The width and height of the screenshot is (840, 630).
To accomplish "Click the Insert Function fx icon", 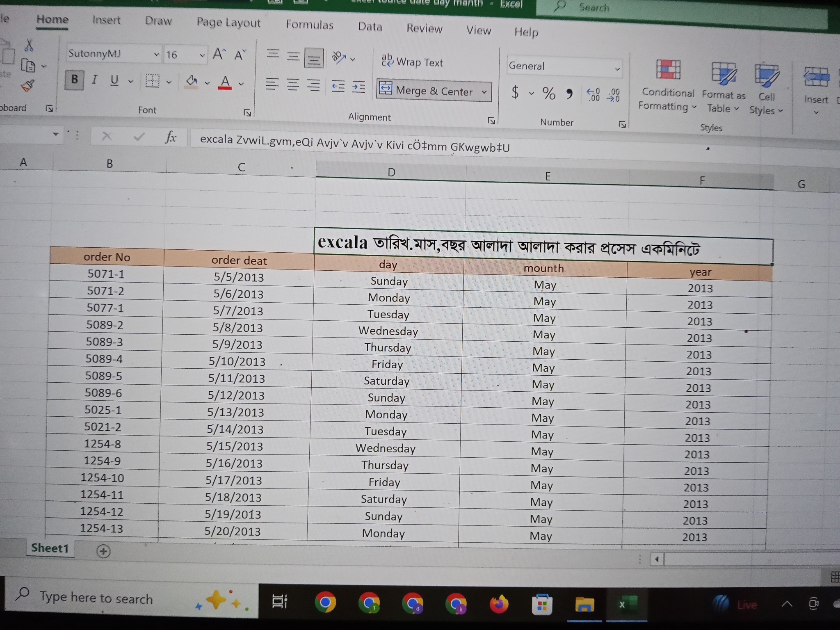I will pyautogui.click(x=171, y=137).
